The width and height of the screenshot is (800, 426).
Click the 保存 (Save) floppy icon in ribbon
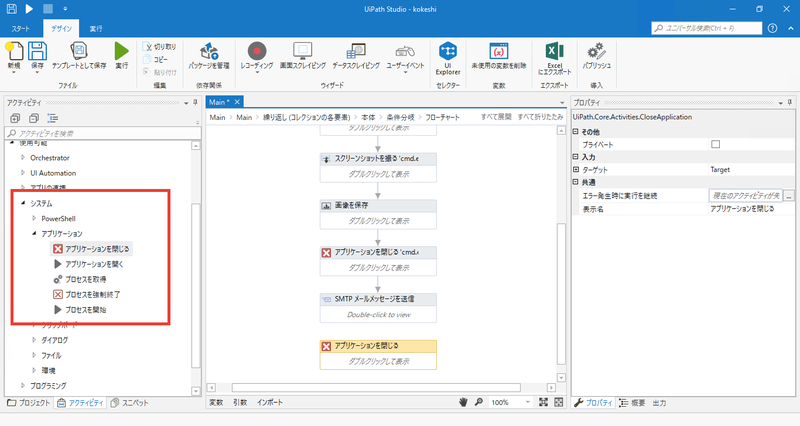pyautogui.click(x=37, y=52)
